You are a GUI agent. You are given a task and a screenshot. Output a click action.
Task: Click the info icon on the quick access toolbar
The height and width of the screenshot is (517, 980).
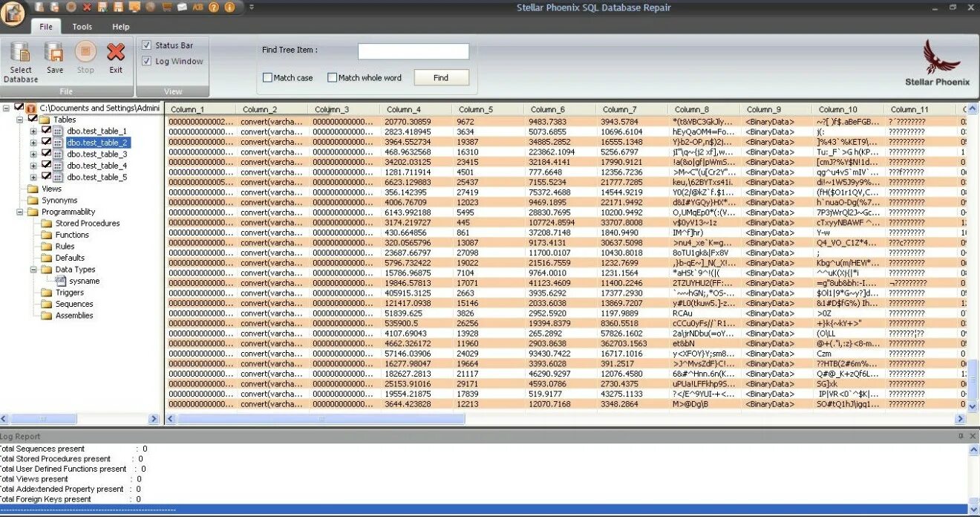point(230,7)
